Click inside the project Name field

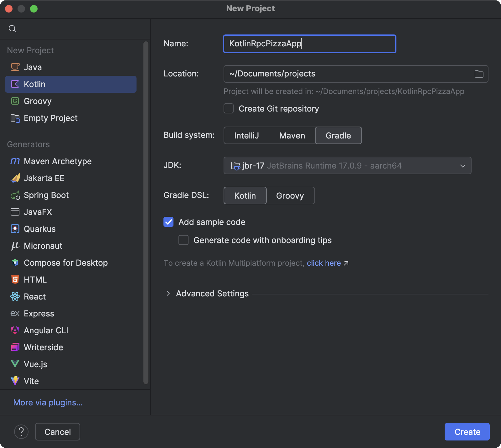coord(309,44)
